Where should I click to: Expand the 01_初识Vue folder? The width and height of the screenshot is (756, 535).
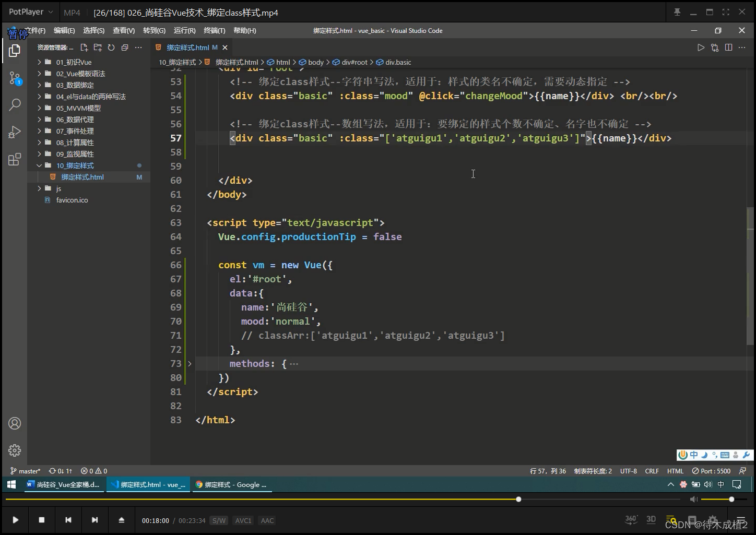[x=39, y=62]
